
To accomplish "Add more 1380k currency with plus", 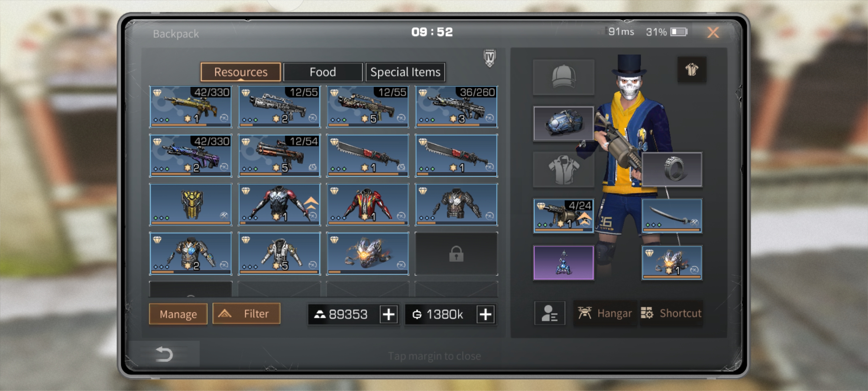I will [485, 314].
